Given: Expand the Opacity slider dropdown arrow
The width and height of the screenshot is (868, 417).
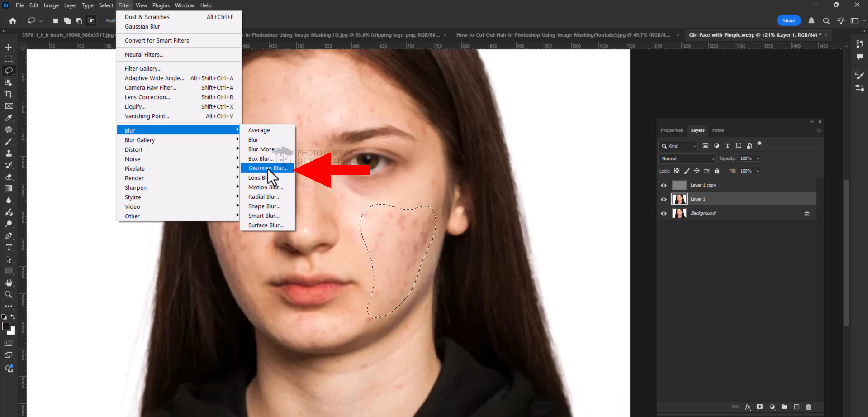Looking at the screenshot, I should 758,158.
